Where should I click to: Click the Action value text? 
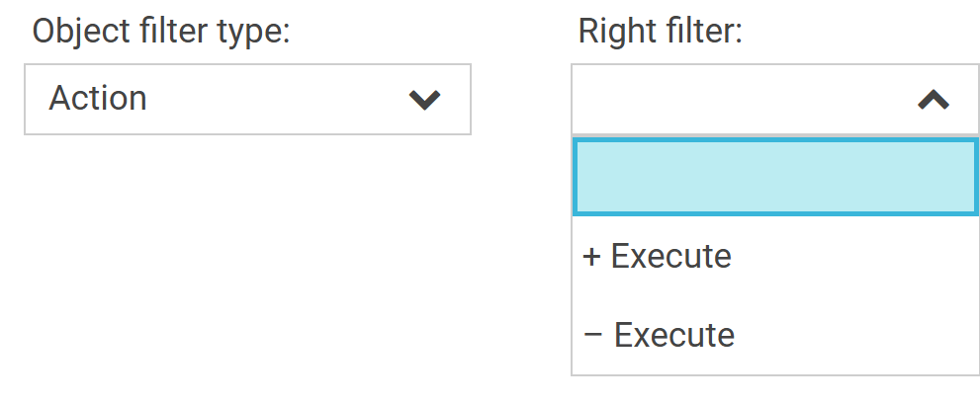pos(98,99)
